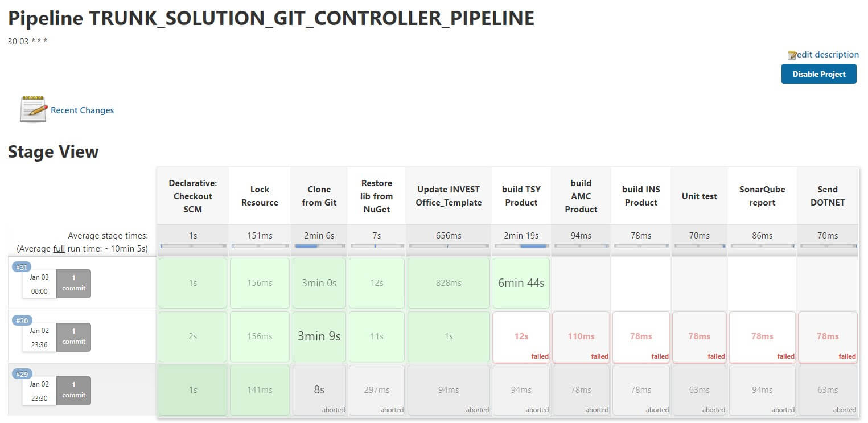Viewport: 868px width, 423px height.
Task: Click the build TSY Product average time bar
Action: (x=521, y=246)
